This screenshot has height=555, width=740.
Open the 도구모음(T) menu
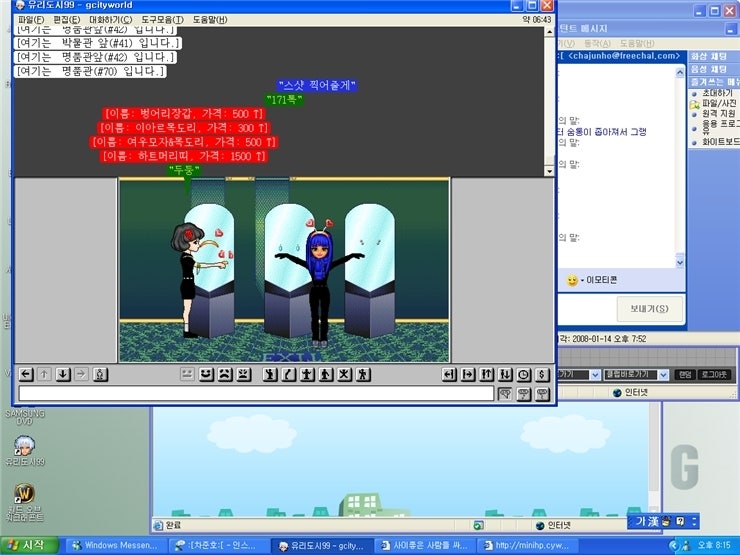[x=161, y=20]
